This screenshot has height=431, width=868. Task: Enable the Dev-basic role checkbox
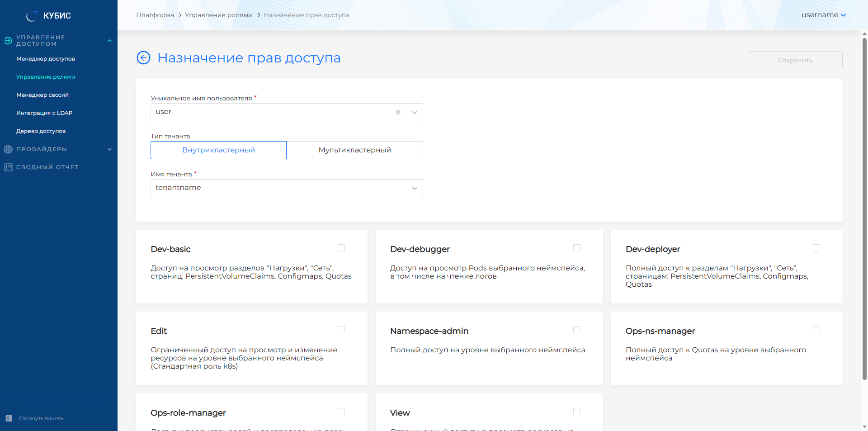tap(341, 248)
